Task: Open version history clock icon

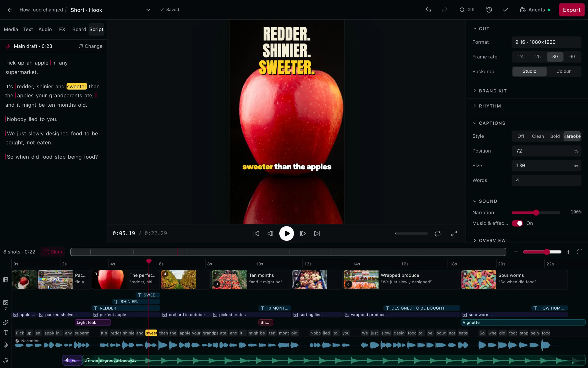Action: point(489,10)
